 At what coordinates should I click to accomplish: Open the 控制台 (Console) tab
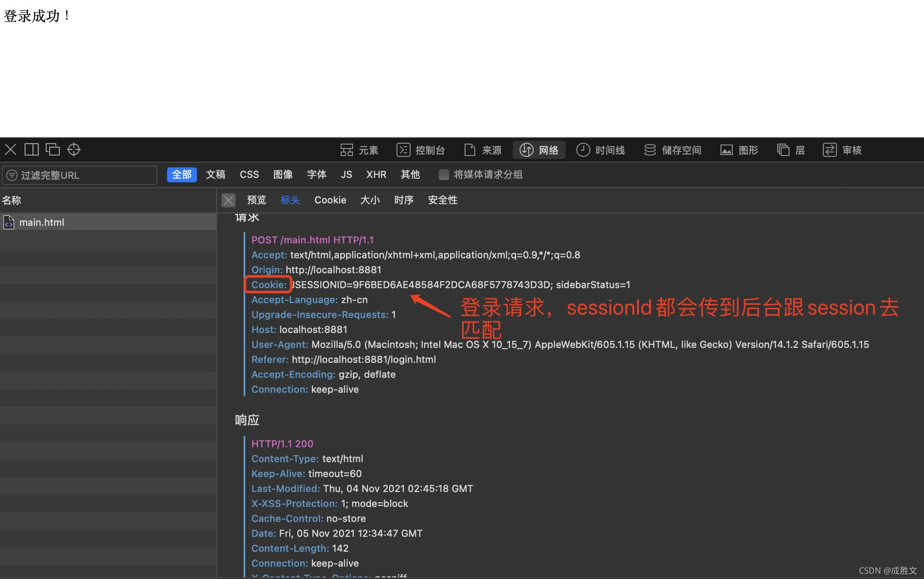pyautogui.click(x=421, y=150)
